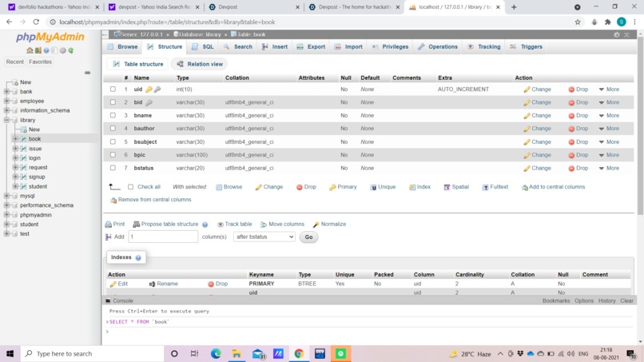Click Primary key icon for selected columns
The height and width of the screenshot is (362, 644).
click(x=332, y=187)
